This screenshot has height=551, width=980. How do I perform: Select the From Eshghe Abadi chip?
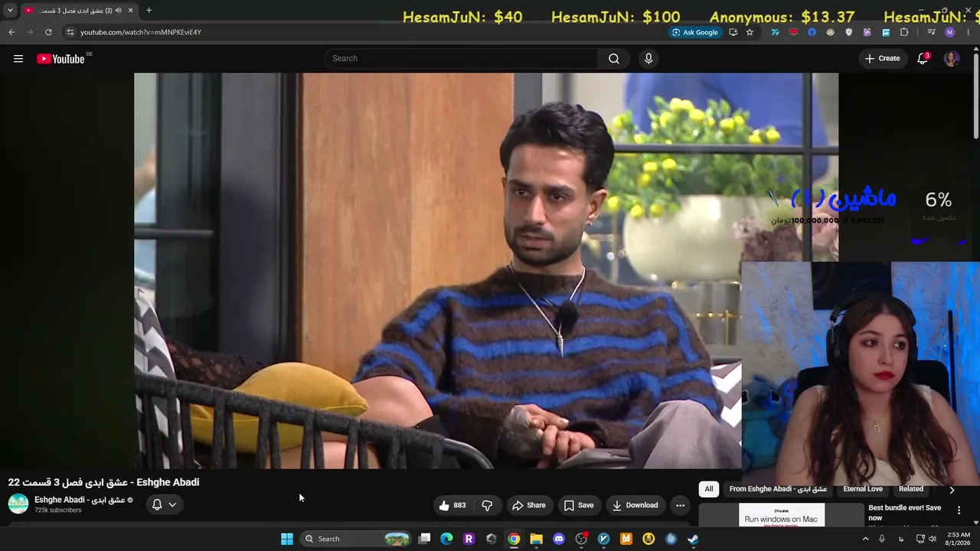pyautogui.click(x=778, y=489)
